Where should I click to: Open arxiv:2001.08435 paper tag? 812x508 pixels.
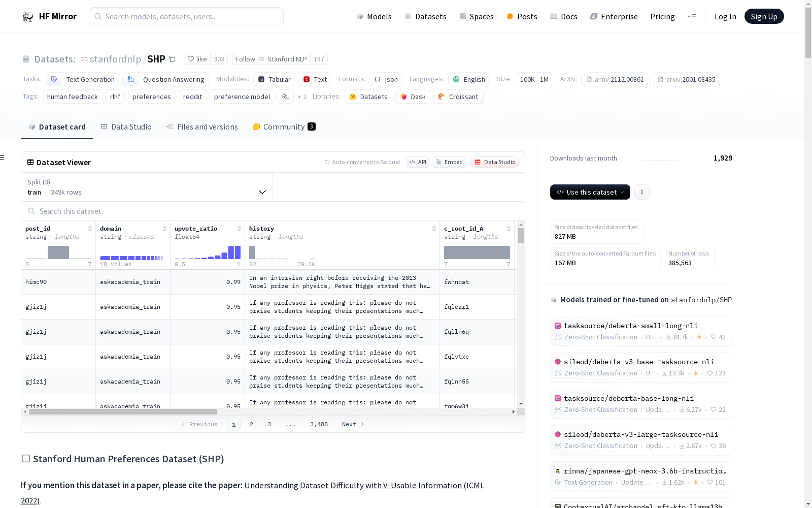[x=687, y=79]
